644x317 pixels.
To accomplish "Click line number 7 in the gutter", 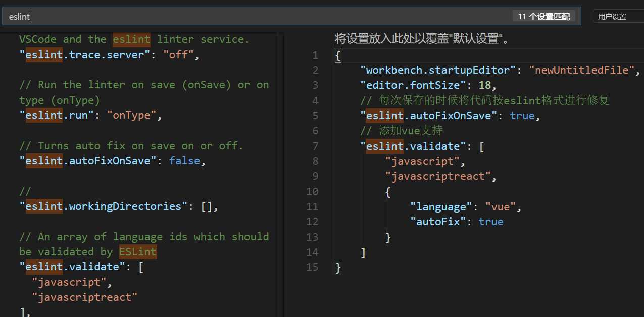I will [x=315, y=146].
